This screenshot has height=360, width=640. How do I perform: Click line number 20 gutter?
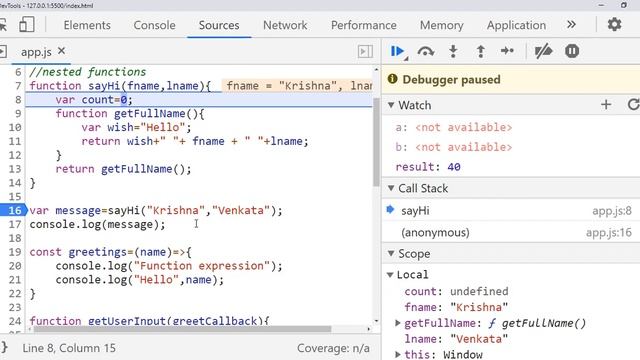(x=15, y=266)
